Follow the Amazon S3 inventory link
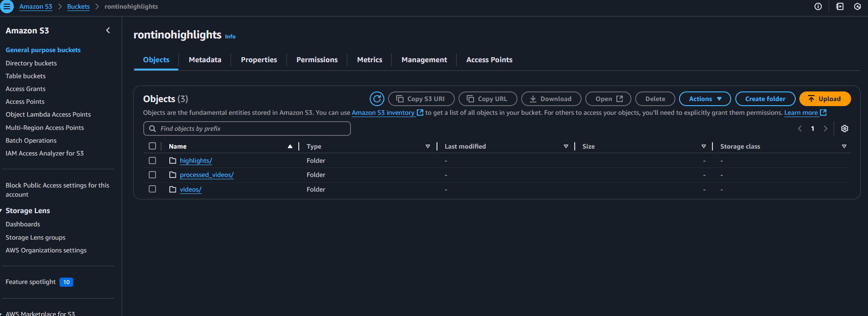Viewport: 868px width, 316px height. click(387, 112)
